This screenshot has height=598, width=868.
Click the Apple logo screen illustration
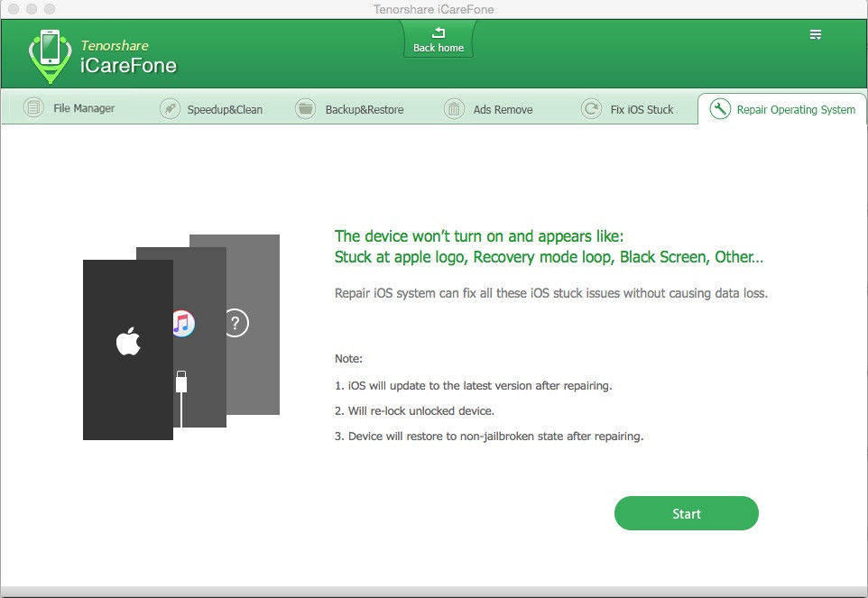click(x=128, y=350)
